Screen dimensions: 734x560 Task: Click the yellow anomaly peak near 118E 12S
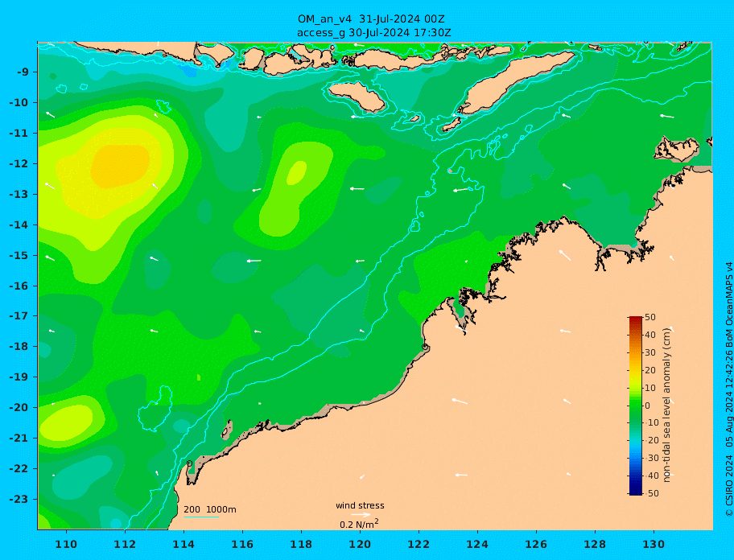click(297, 173)
